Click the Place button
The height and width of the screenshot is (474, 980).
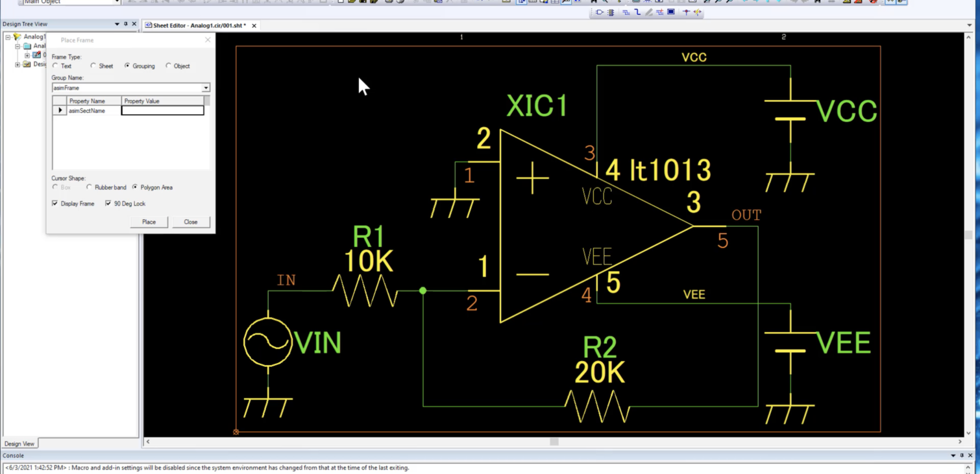(x=149, y=222)
